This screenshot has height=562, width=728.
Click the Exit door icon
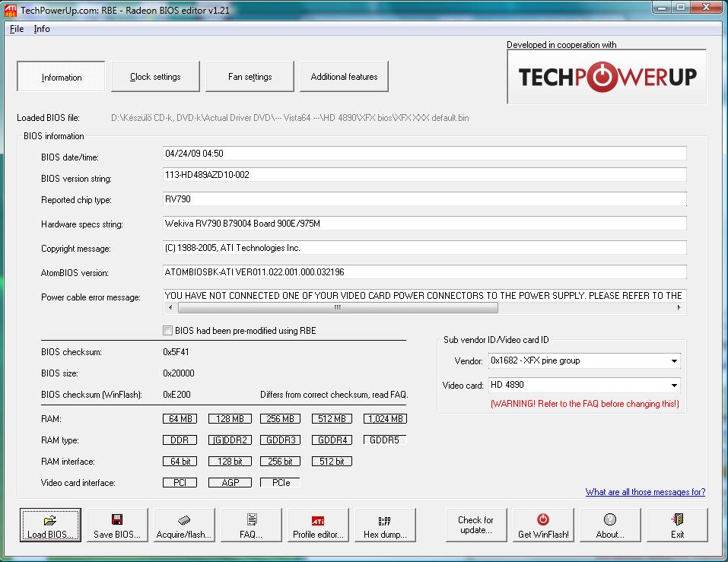pos(677,519)
